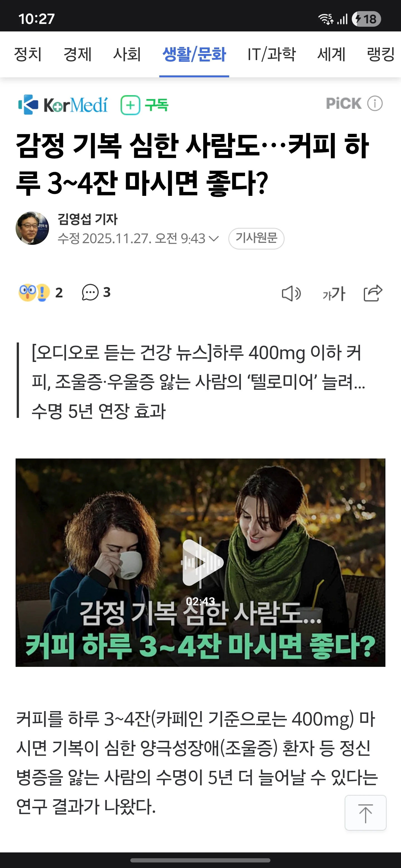Open comments via speech bubble icon

[91, 292]
